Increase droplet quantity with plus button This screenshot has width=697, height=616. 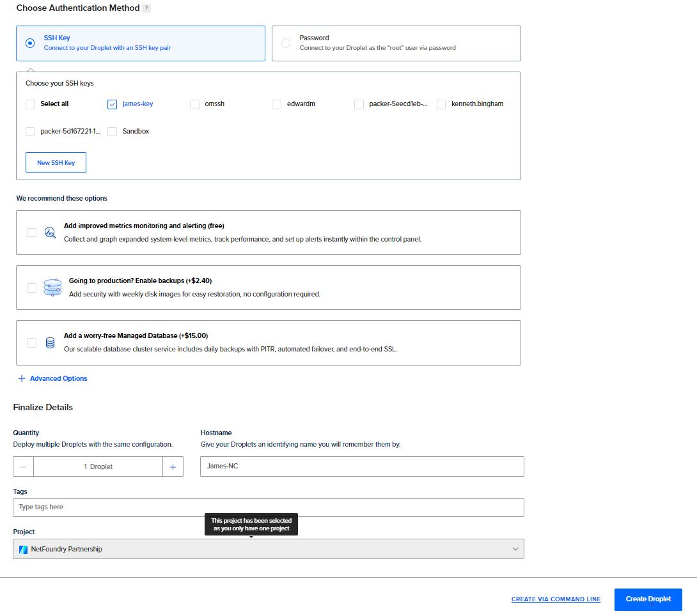pos(173,467)
